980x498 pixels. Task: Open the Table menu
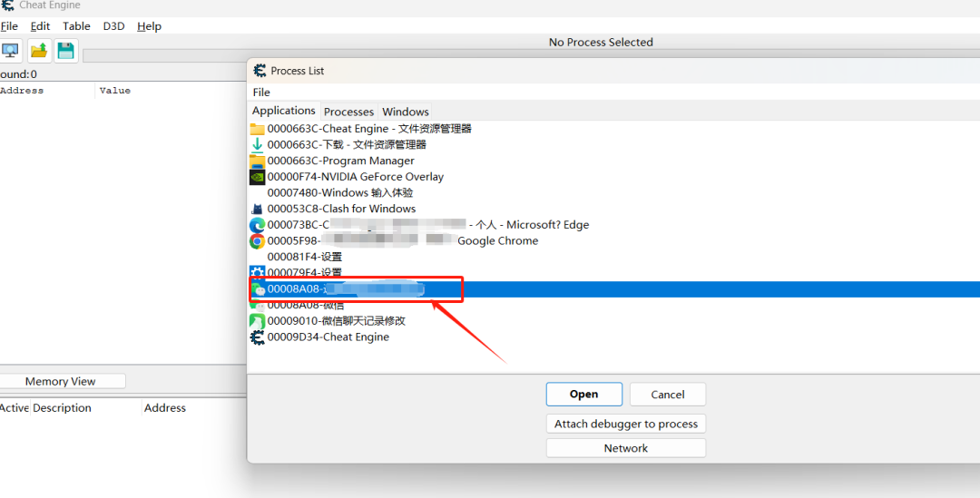click(76, 26)
